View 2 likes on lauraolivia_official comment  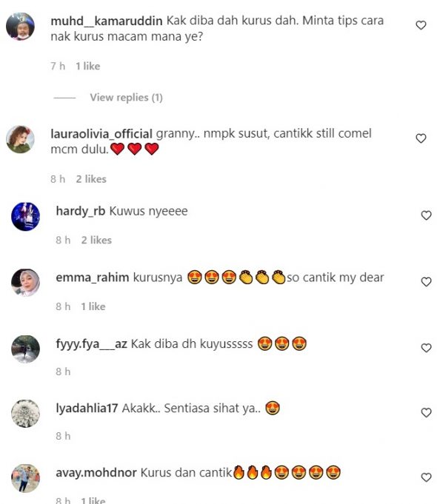pos(91,179)
